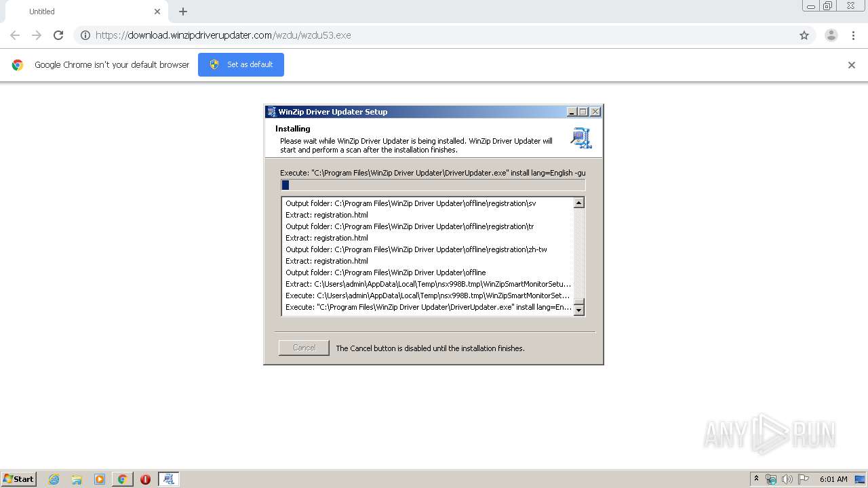Viewport: 868px width, 488px height.
Task: Click the install log scrollbar thumb
Action: tap(578, 302)
